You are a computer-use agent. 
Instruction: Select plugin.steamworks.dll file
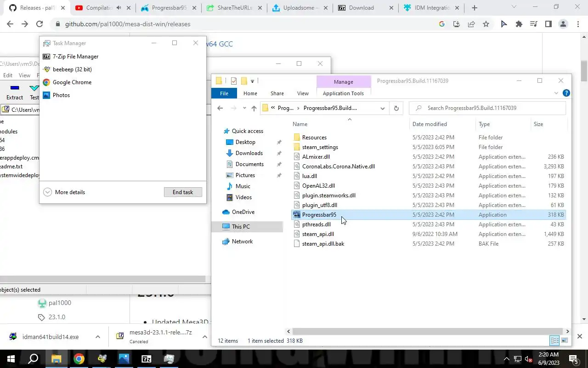coord(328,195)
